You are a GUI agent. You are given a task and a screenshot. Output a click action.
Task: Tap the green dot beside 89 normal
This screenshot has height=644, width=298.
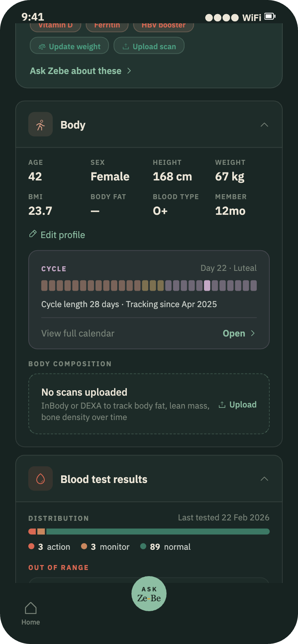143,546
